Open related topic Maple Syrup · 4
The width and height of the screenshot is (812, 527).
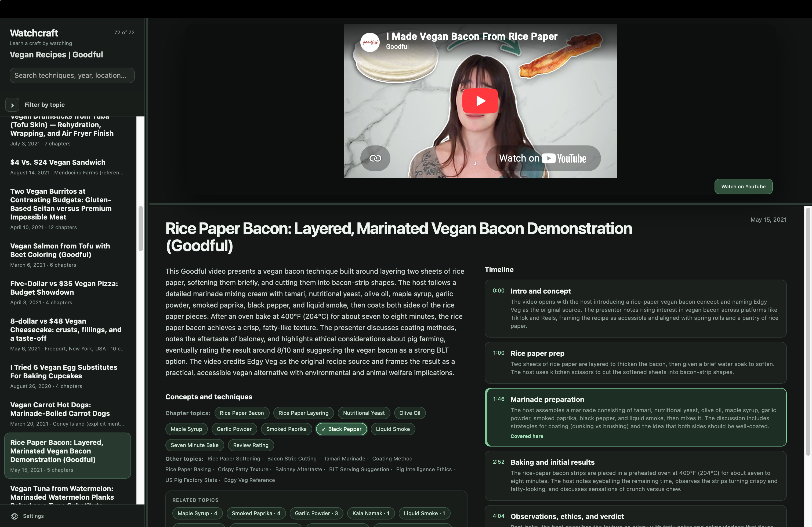197,513
